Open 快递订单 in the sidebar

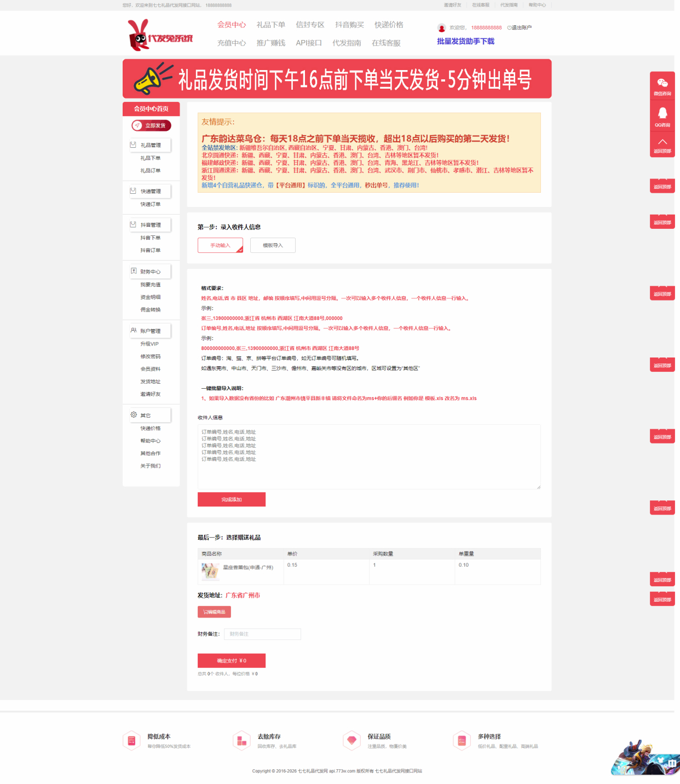pos(151,204)
